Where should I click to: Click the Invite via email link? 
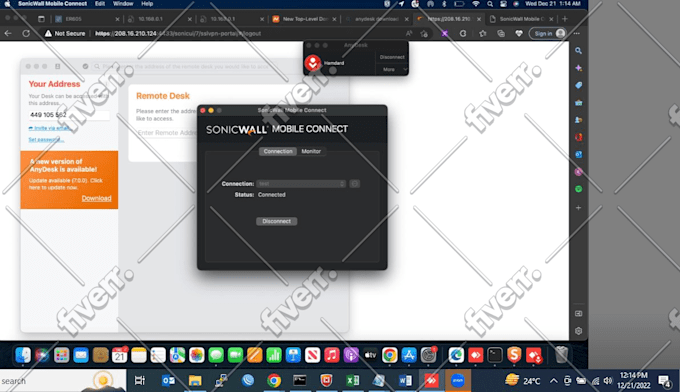[50, 128]
